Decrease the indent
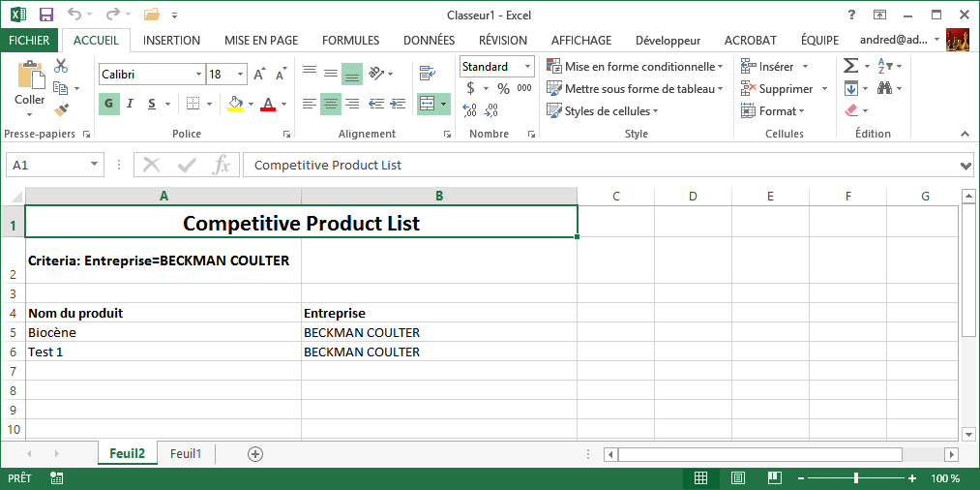The height and width of the screenshot is (490, 980). [375, 104]
